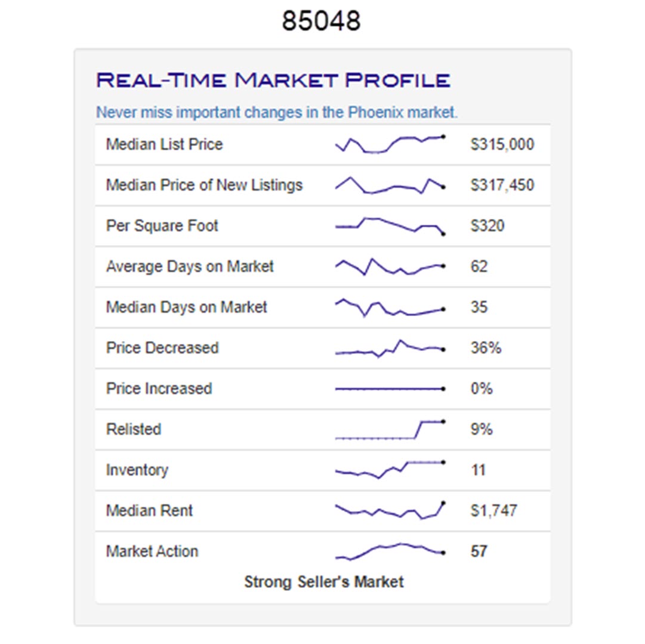This screenshot has height=644, width=645.
Task: Click the 85048 zip code title
Action: tap(321, 21)
